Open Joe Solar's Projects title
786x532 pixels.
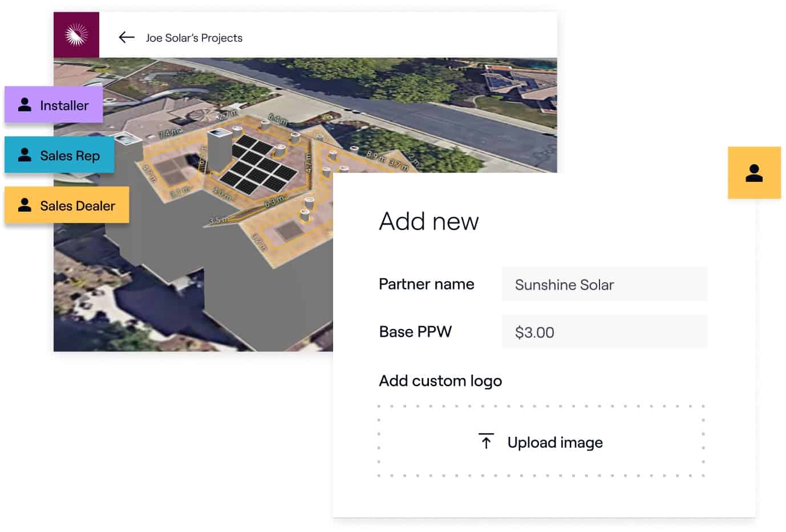pyautogui.click(x=193, y=38)
